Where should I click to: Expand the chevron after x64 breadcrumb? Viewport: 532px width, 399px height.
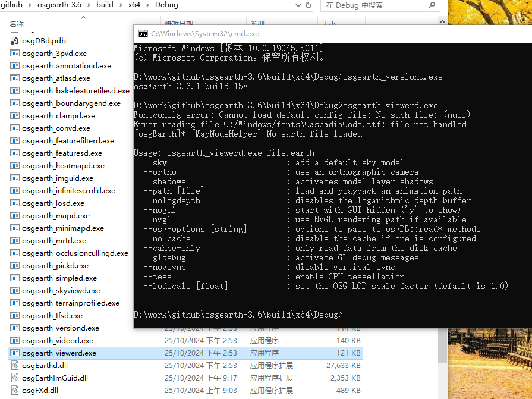click(x=148, y=5)
